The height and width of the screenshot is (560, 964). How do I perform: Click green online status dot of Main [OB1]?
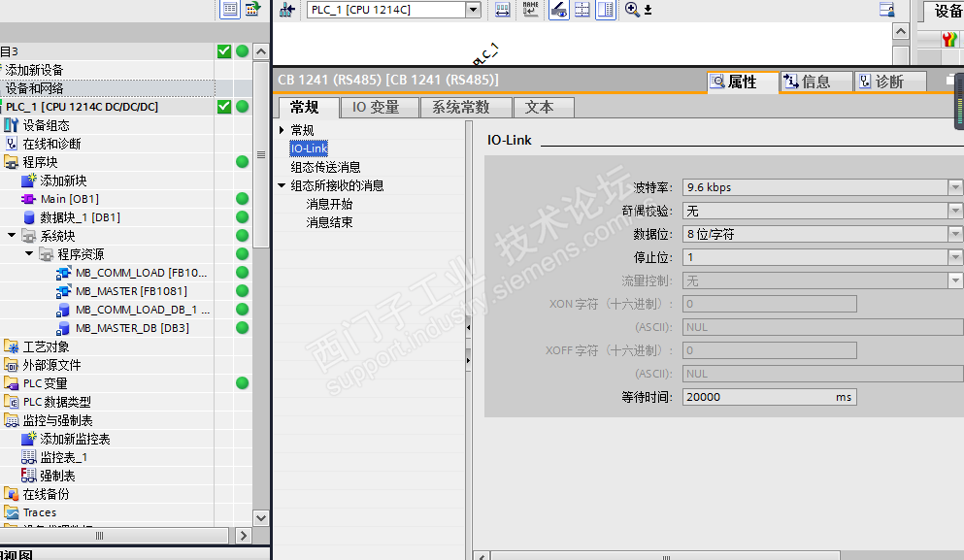pyautogui.click(x=243, y=199)
